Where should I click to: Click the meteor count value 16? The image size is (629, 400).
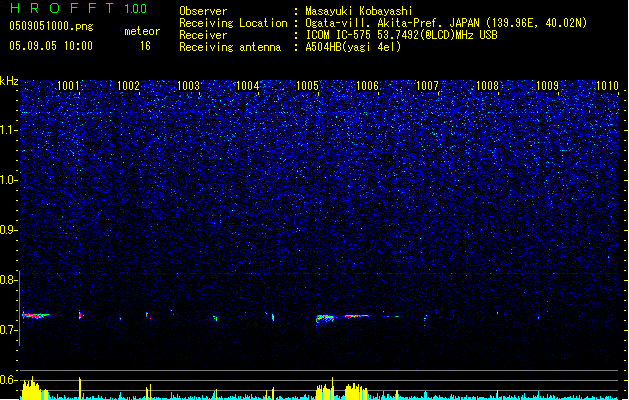[x=145, y=46]
